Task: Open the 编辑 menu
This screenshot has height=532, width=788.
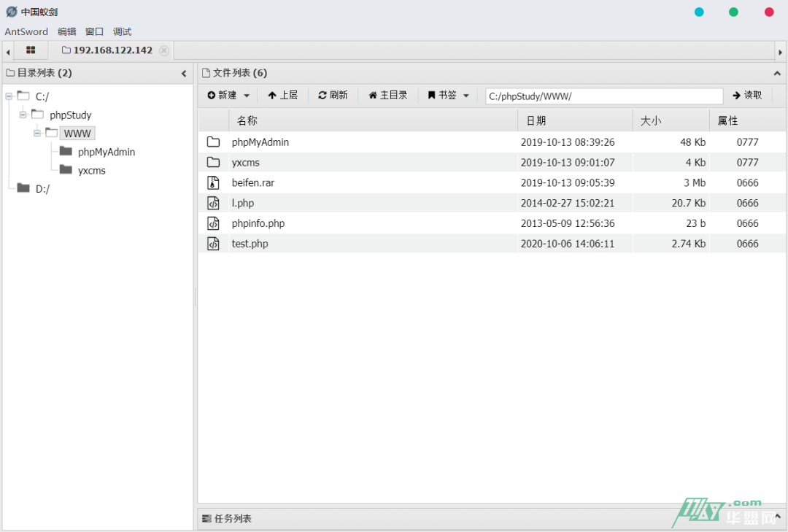Action: point(66,32)
